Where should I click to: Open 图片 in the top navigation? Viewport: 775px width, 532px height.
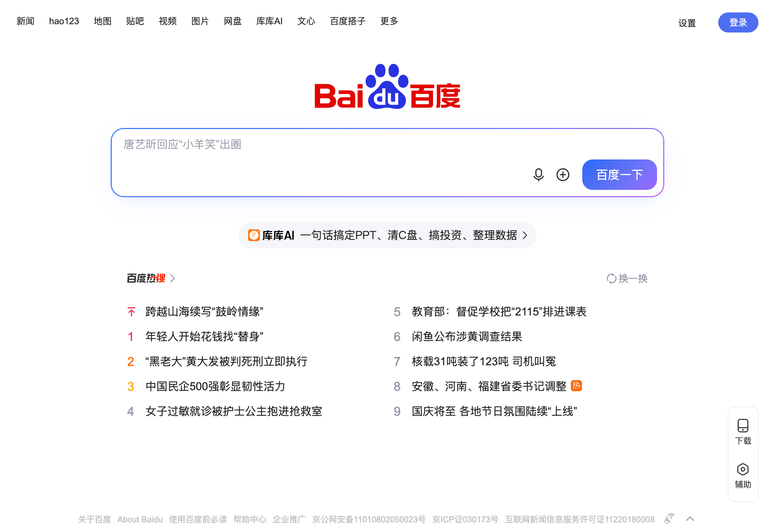(x=200, y=21)
